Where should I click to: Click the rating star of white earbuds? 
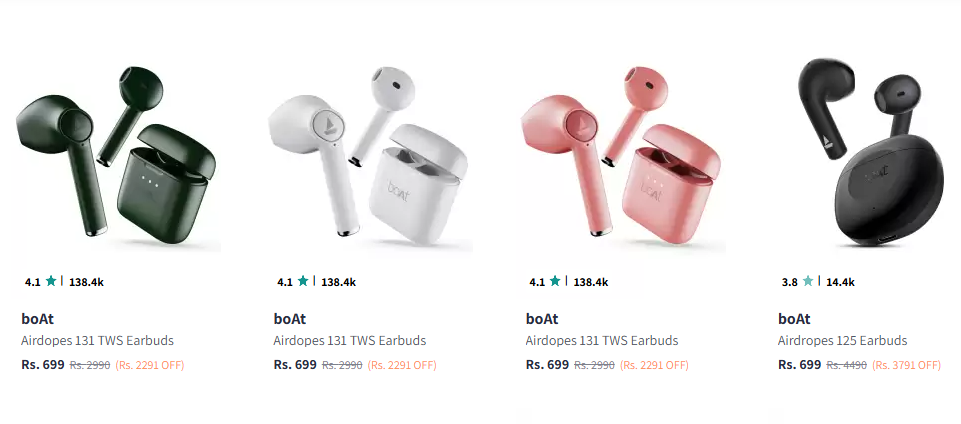[x=303, y=281]
